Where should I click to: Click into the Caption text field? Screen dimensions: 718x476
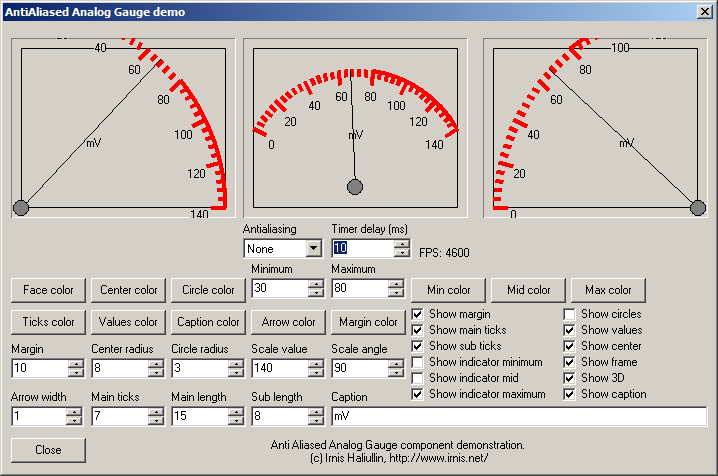click(518, 416)
